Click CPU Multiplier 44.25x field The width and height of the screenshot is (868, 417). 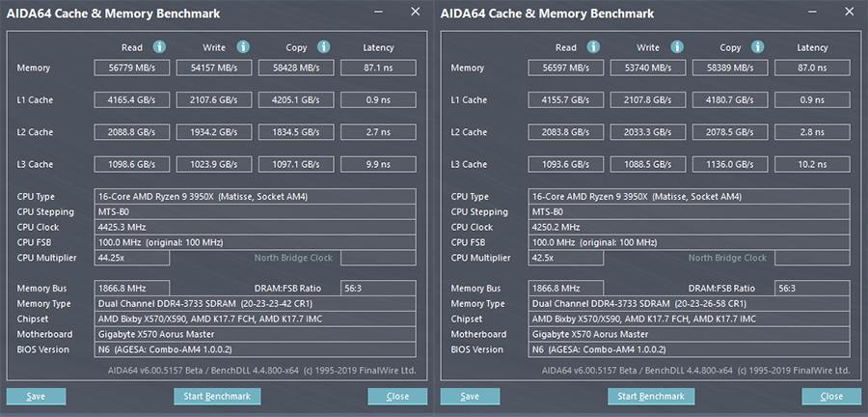(x=132, y=258)
